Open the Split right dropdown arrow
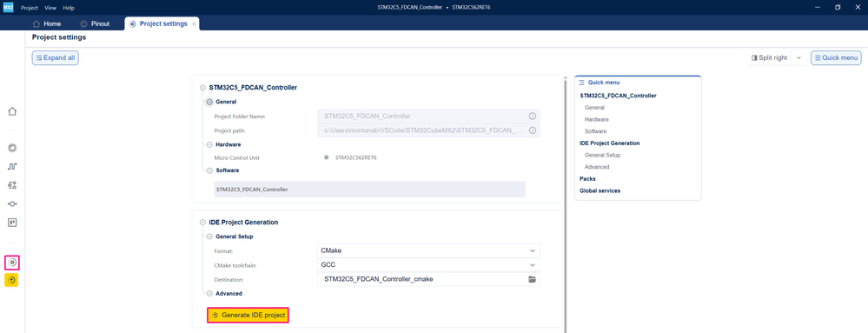Viewport: 868px width, 333px height. pos(798,57)
